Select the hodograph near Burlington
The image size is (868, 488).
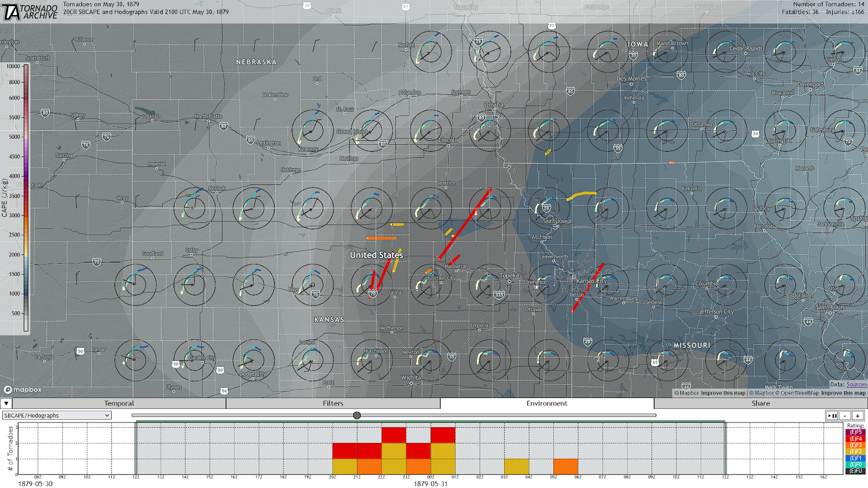click(785, 131)
